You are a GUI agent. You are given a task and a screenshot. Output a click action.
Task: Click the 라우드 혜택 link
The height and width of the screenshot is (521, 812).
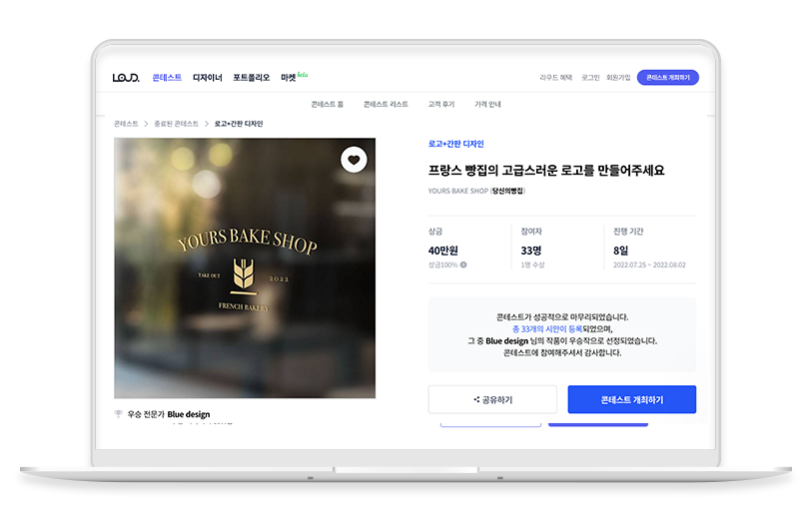555,78
